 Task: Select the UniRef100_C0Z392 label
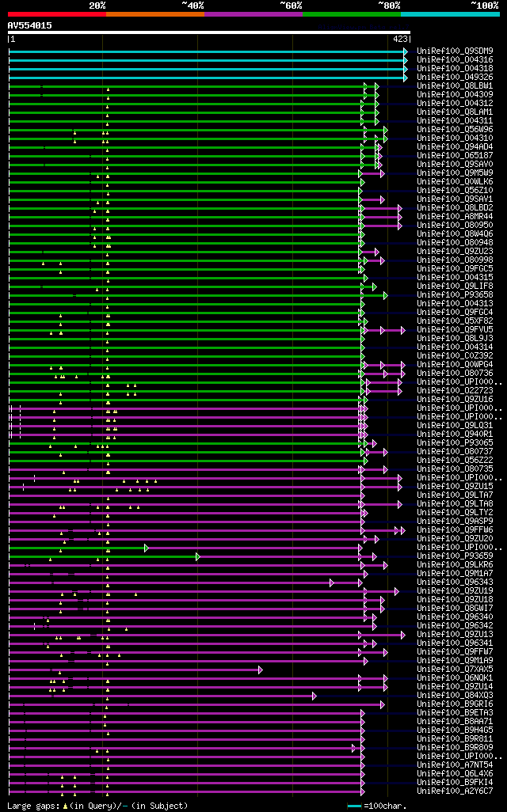[456, 356]
